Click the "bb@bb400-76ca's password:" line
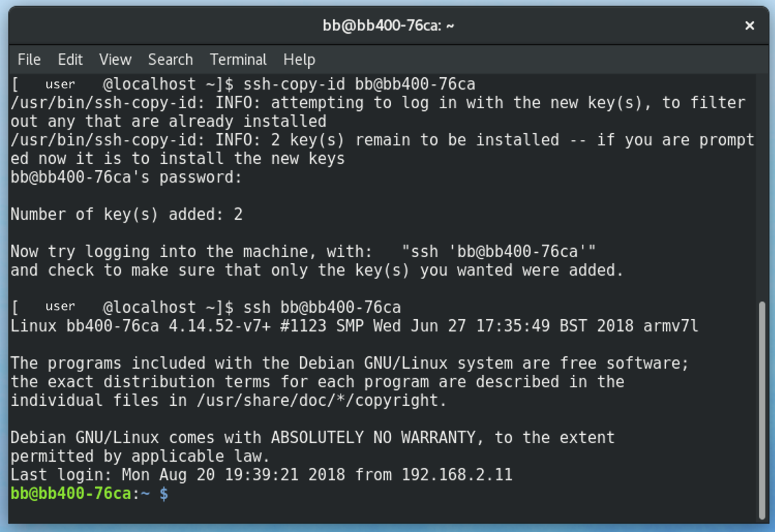This screenshot has height=532, width=775. pos(126,177)
